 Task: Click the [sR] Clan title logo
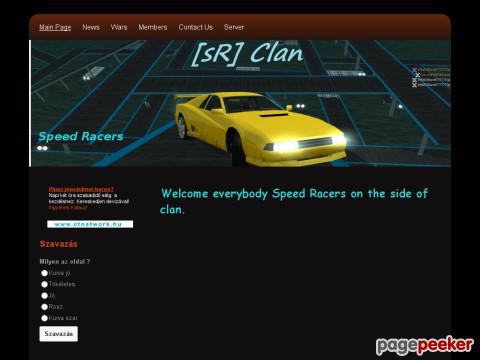point(248,54)
